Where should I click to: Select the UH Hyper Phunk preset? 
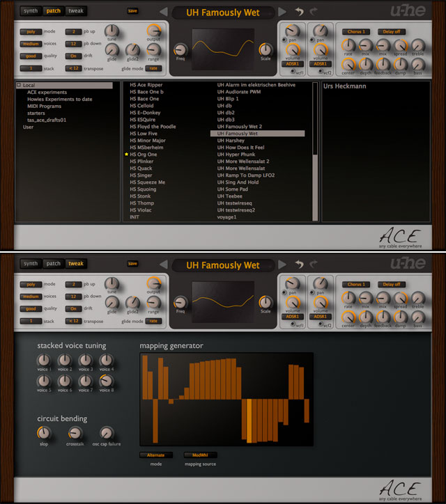pyautogui.click(x=236, y=155)
